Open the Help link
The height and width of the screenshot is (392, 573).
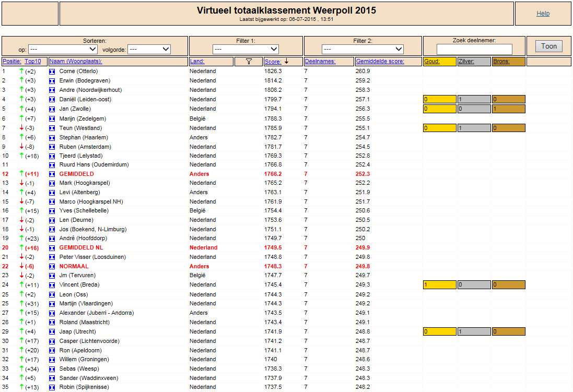(543, 14)
